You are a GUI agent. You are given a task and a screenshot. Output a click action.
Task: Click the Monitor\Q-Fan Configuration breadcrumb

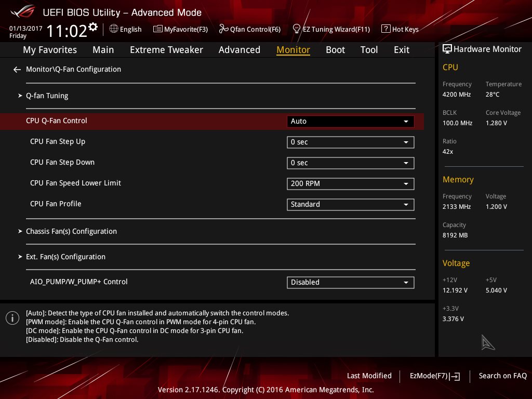click(x=73, y=69)
